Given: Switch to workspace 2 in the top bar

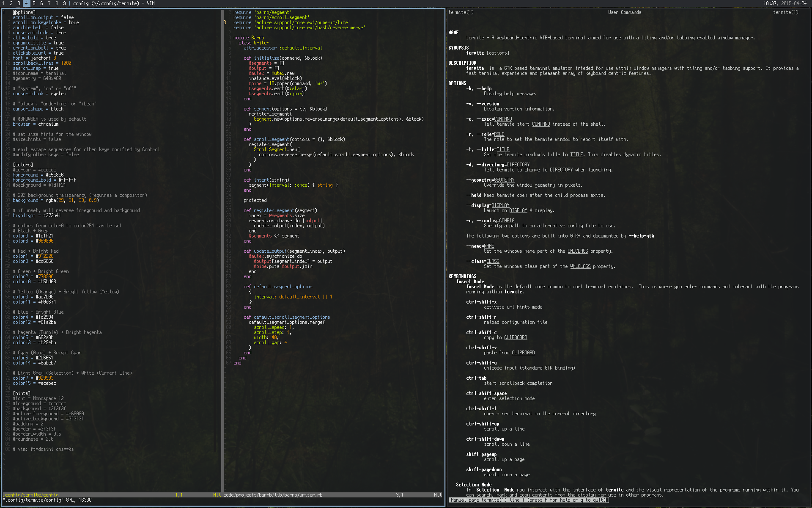Looking at the screenshot, I should pyautogui.click(x=11, y=3).
